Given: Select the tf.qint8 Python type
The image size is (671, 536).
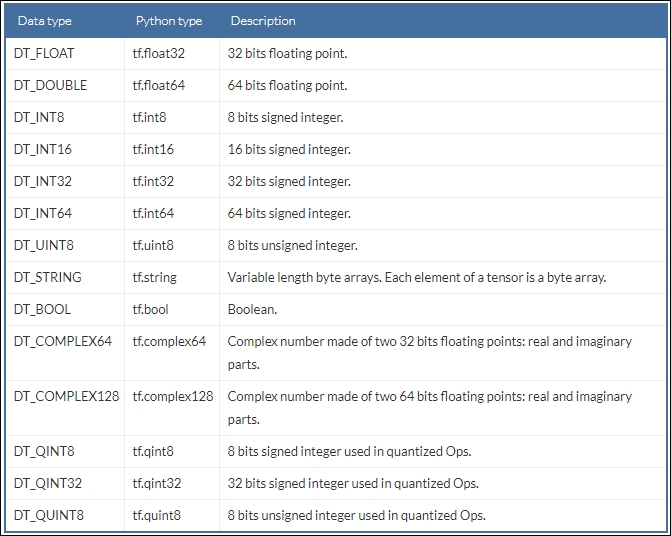Looking at the screenshot, I should tap(153, 451).
